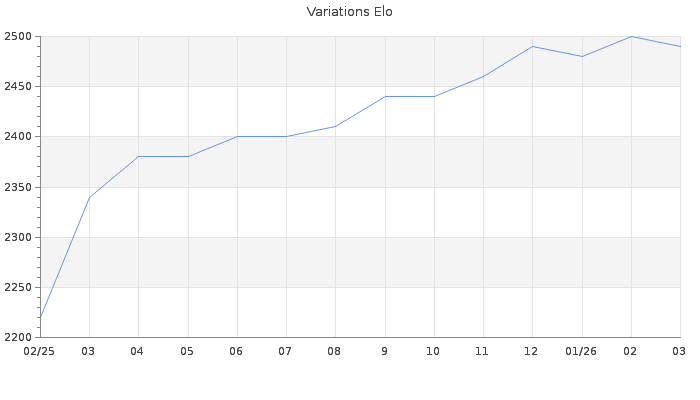700x400 pixels.
Task: Select the line's data point above month 11
Action: coord(483,77)
